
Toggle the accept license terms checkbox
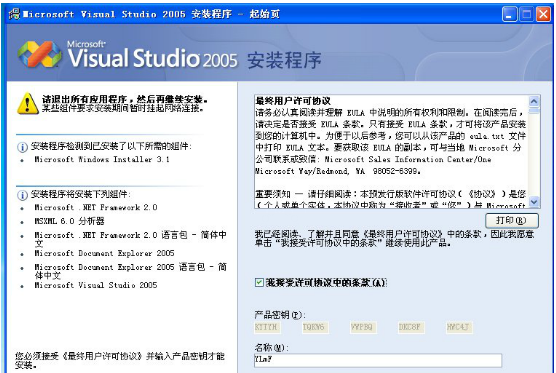[259, 282]
